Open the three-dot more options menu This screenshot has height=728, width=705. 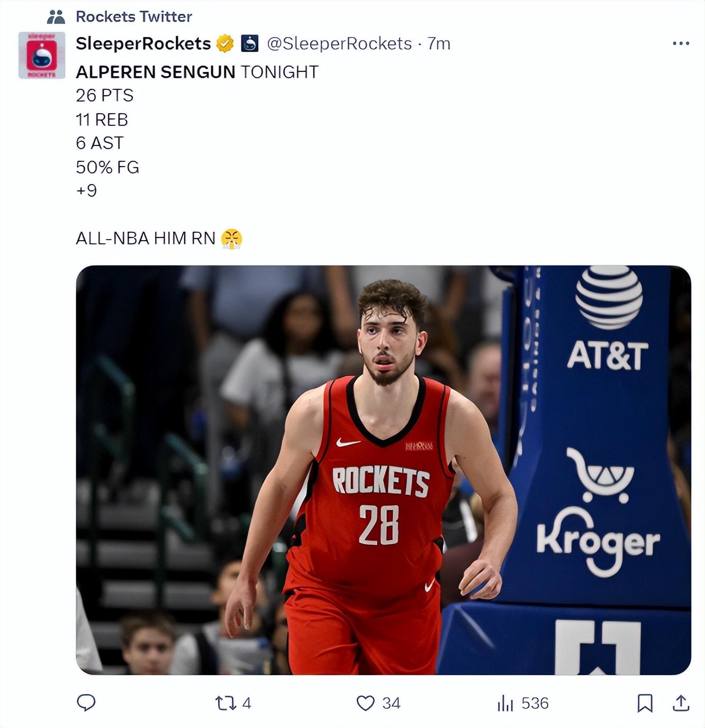681,43
